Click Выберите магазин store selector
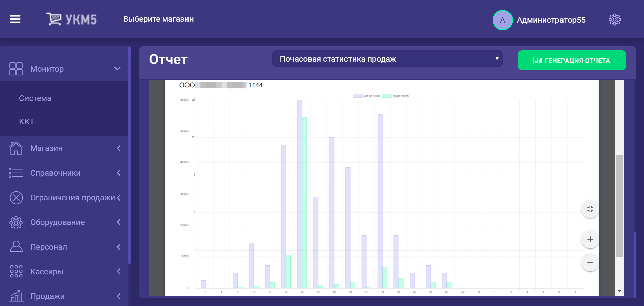Screen dimensions: 644x306 pyautogui.click(x=158, y=19)
